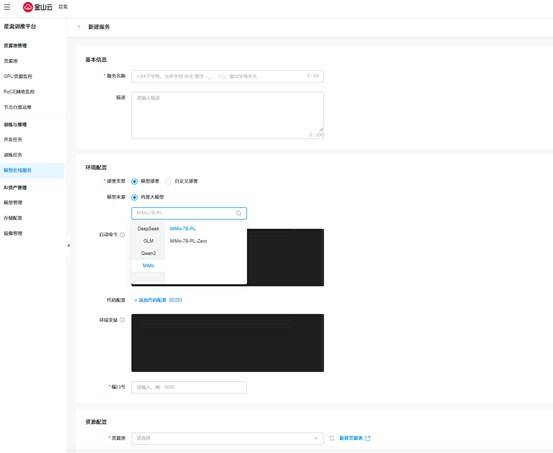Viewport: 553px width, 453px height.
Task: Click refresh icon beside resource pool dropdown
Action: pos(332,438)
